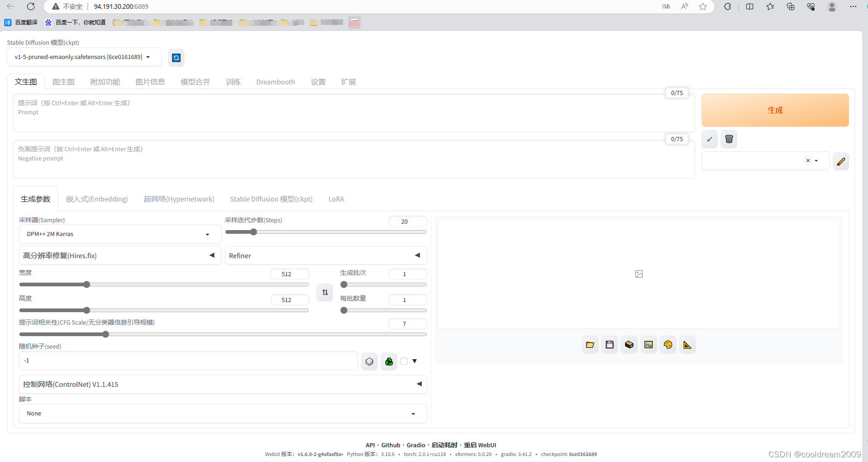This screenshot has width=868, height=462.
Task: Toggle browser split screen view
Action: pos(750,6)
